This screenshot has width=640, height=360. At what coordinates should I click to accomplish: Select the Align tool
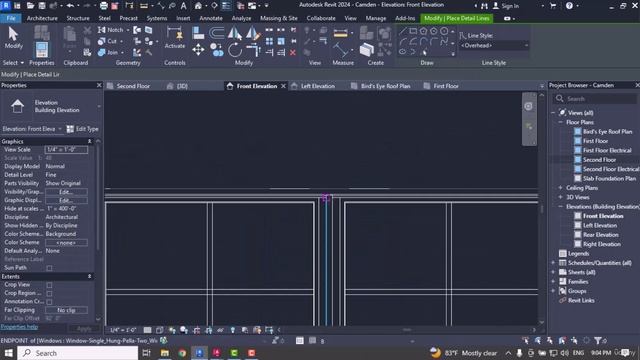(x=198, y=33)
